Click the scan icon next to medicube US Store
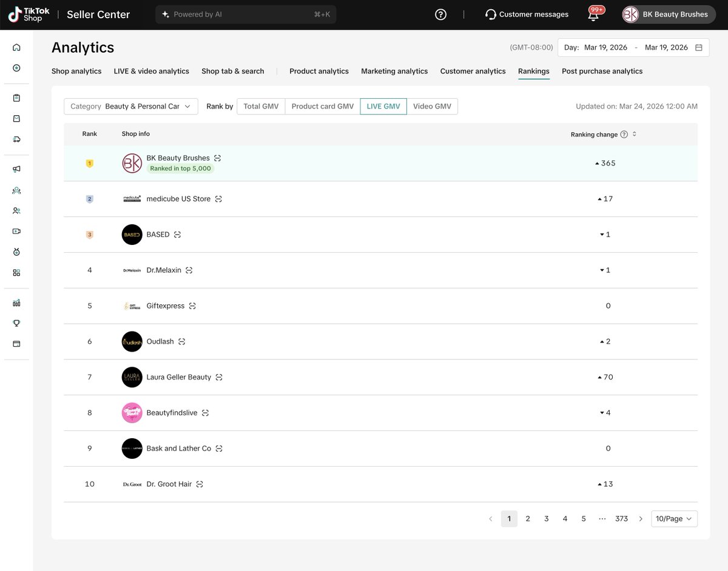This screenshot has width=728, height=571. point(218,199)
